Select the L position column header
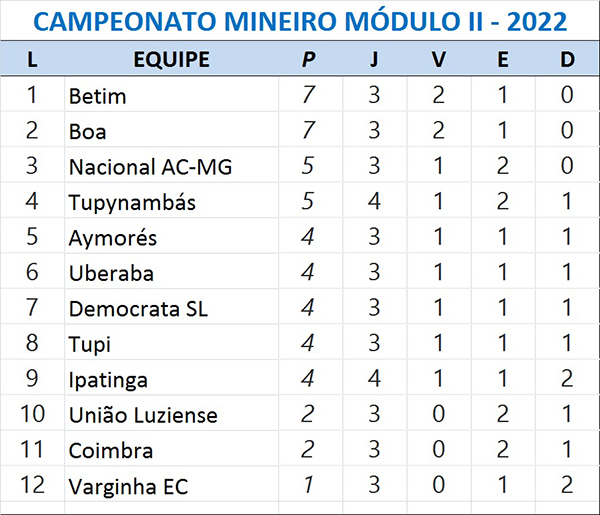 (x=33, y=60)
